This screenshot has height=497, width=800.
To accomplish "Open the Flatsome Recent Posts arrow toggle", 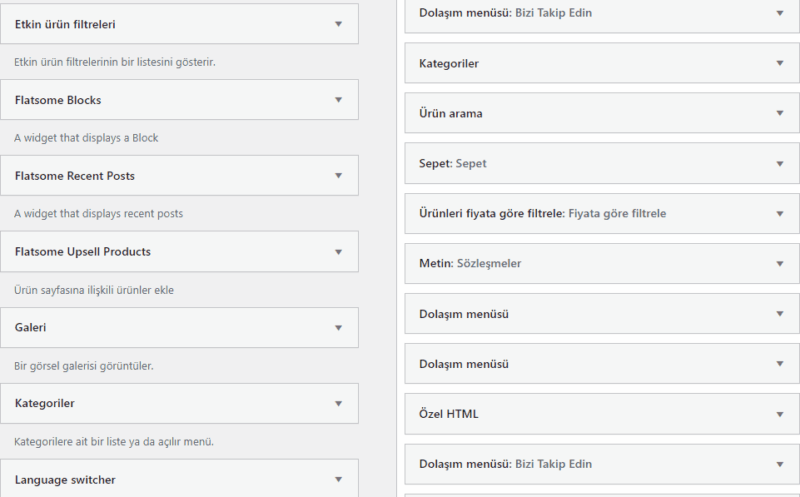I will coord(339,175).
